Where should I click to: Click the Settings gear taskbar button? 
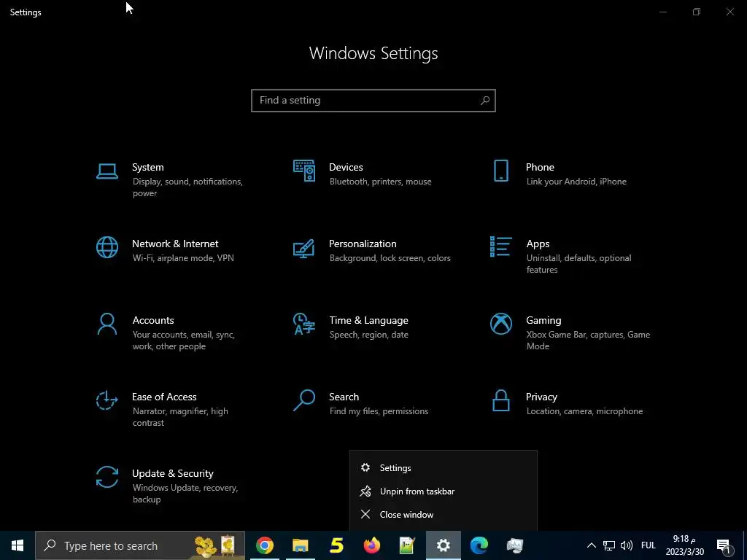pos(443,545)
